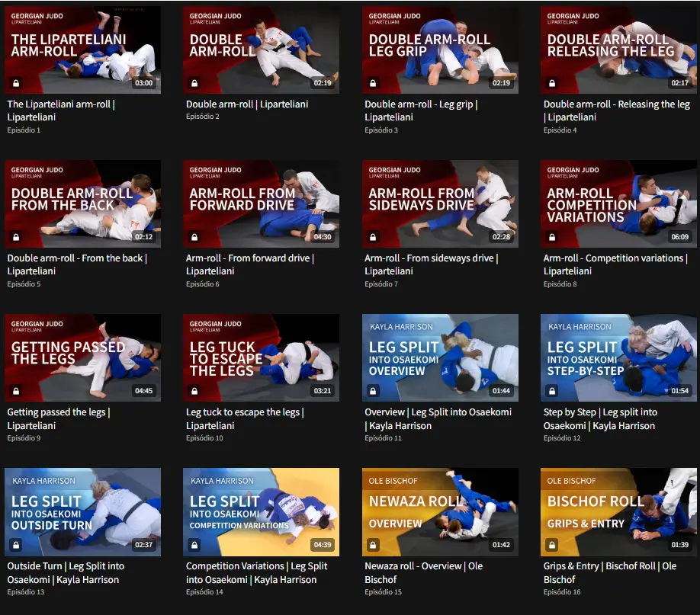This screenshot has height=615, width=700.
Task: Click the 06:09 duration badge on Competition Variations
Action: tap(679, 237)
